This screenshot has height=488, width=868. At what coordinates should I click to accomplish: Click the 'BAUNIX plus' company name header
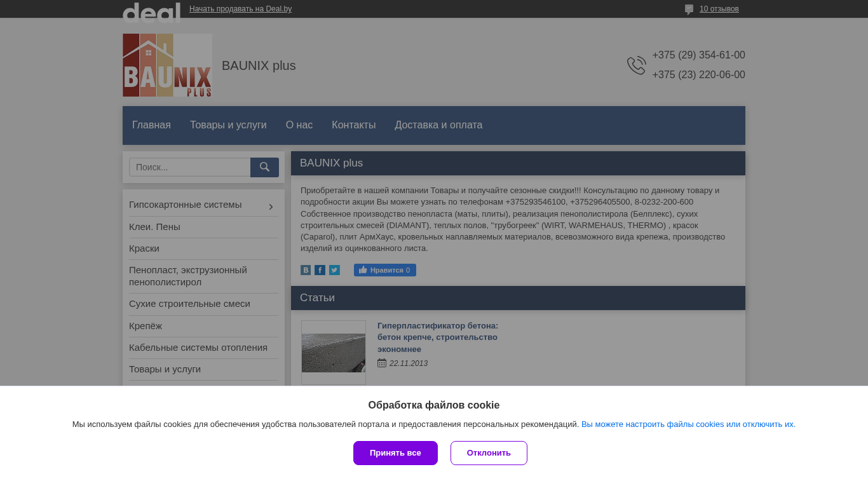tap(259, 65)
